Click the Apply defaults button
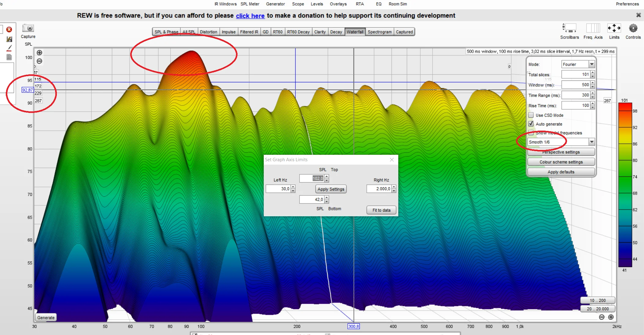The width and height of the screenshot is (644, 335). [x=561, y=172]
